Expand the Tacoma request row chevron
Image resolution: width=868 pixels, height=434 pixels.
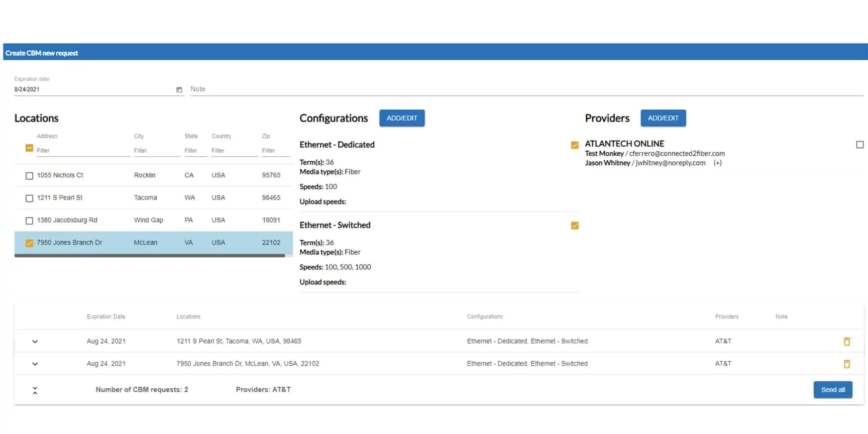pos(35,342)
